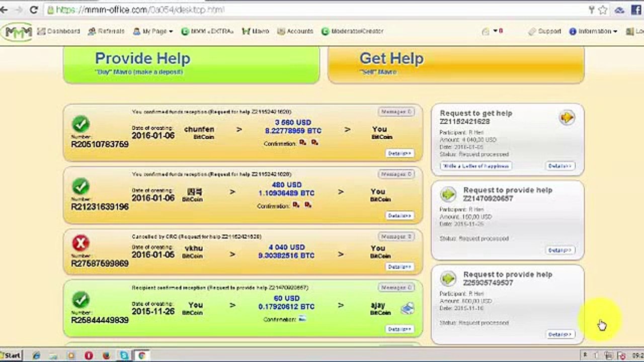Bookmark this page with the star icon

tap(603, 10)
